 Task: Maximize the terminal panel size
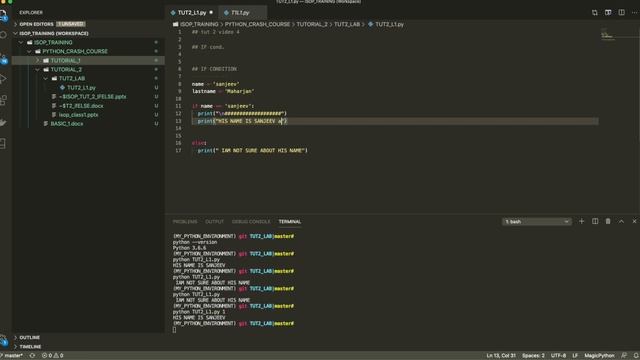point(621,221)
